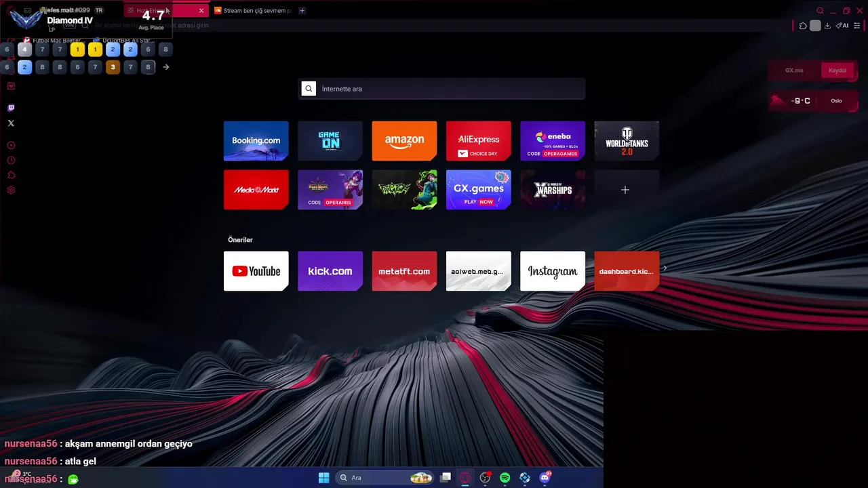Close the Hızlı Erişim tab

(x=201, y=10)
